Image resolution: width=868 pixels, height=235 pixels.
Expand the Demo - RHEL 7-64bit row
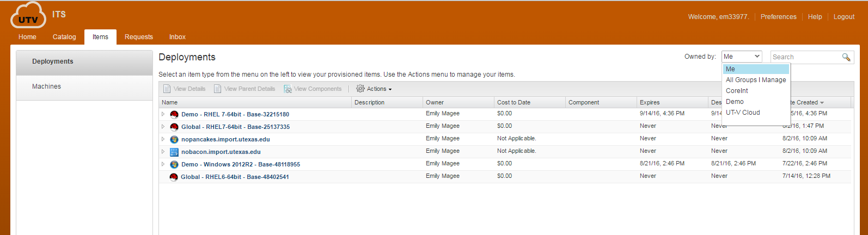pos(163,114)
